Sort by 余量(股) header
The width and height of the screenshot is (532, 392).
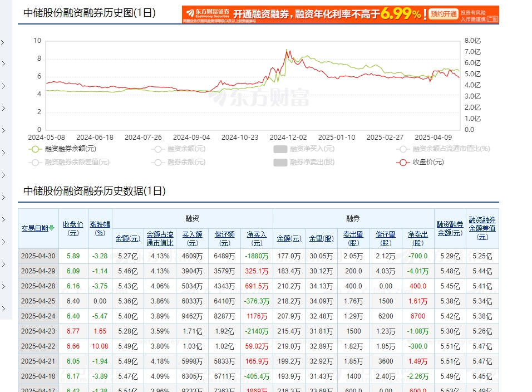[321, 238]
